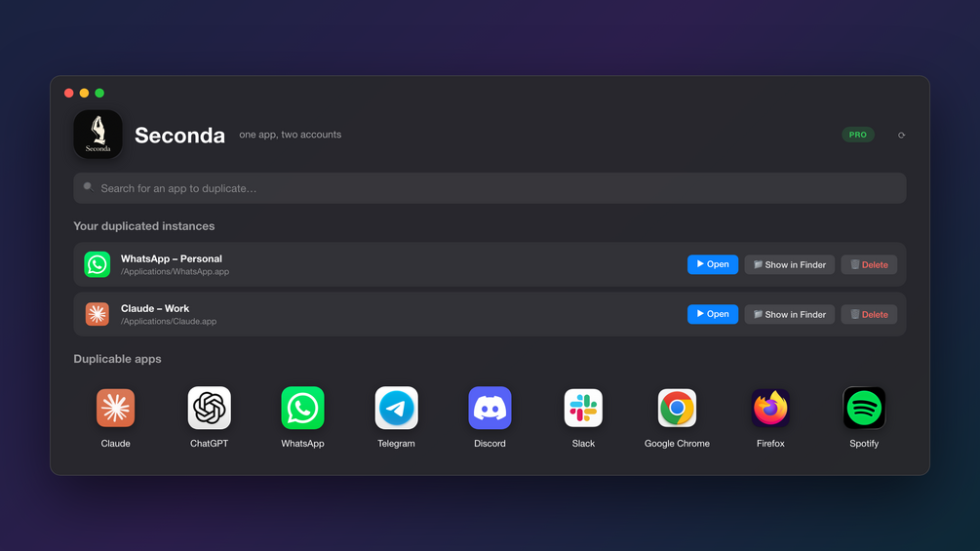Focus the app search field
Screen dimensions: 980x551
tap(490, 188)
